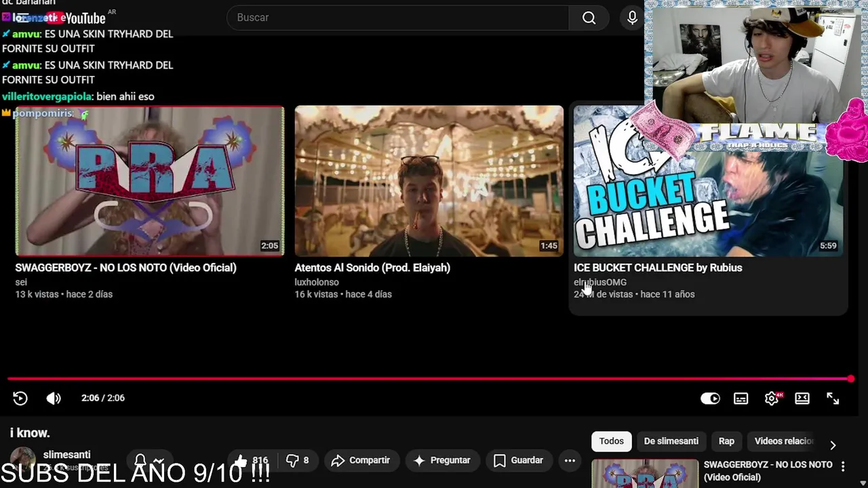Dislike the video with thumbs down

[297, 461]
